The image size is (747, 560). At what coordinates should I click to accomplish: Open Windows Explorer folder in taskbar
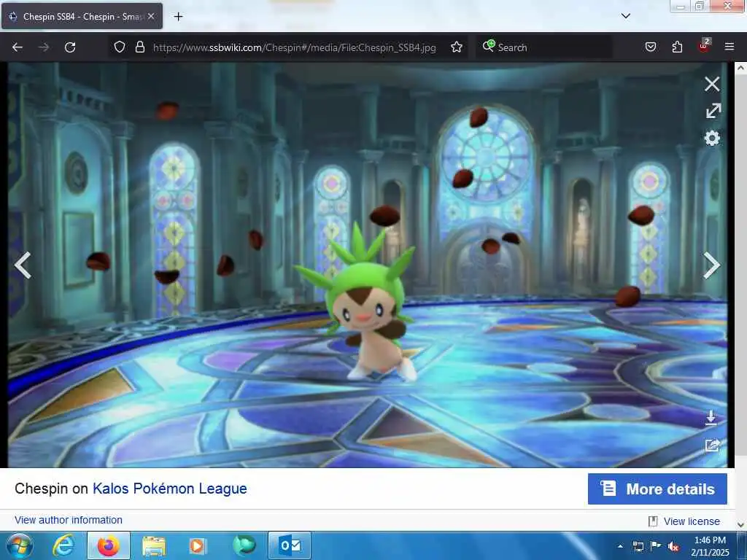point(153,545)
